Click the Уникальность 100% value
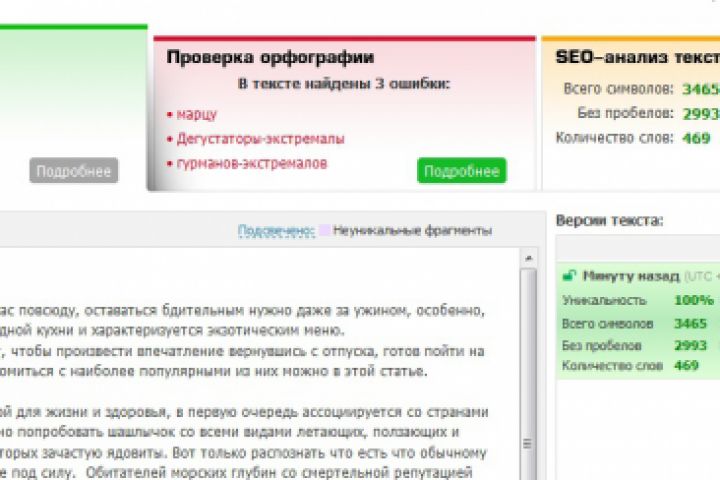 694,300
